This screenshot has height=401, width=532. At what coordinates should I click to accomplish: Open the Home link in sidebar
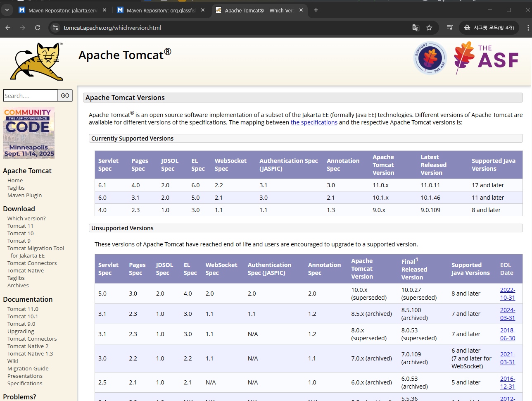click(x=15, y=180)
